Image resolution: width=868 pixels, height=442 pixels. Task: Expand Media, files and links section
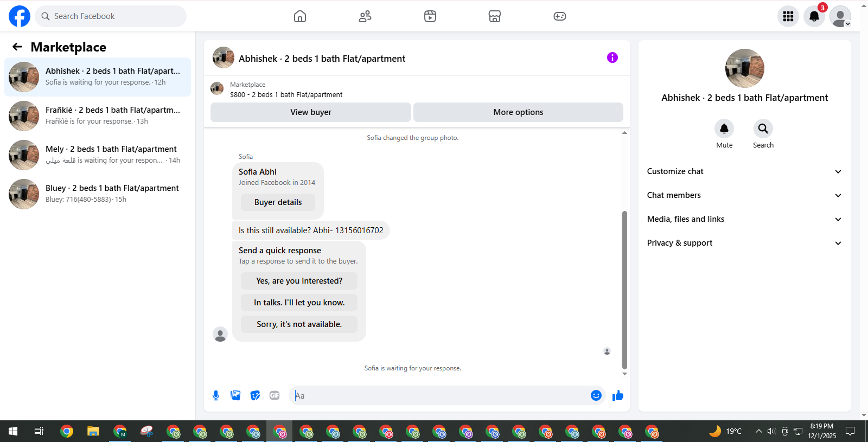[745, 219]
